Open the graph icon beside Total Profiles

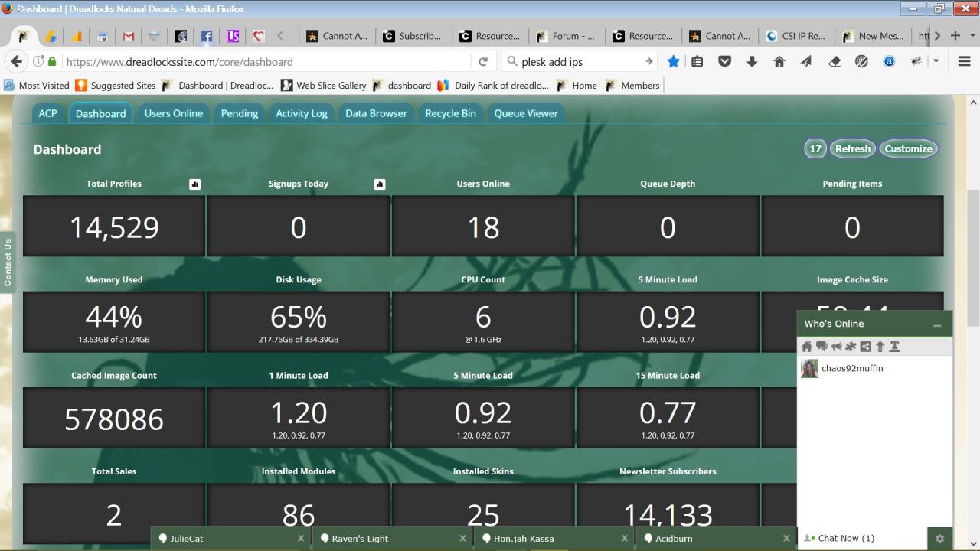coord(194,184)
